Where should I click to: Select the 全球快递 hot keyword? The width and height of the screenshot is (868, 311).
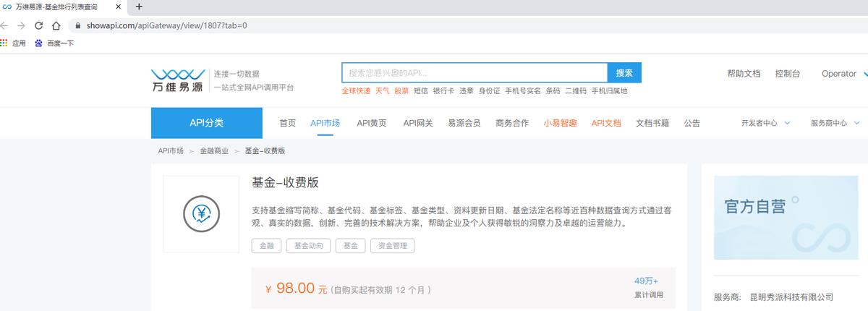pos(356,91)
